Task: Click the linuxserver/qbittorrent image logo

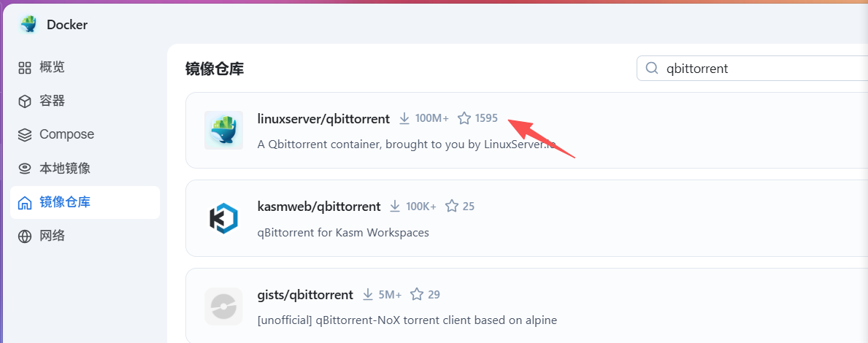Action: (223, 131)
